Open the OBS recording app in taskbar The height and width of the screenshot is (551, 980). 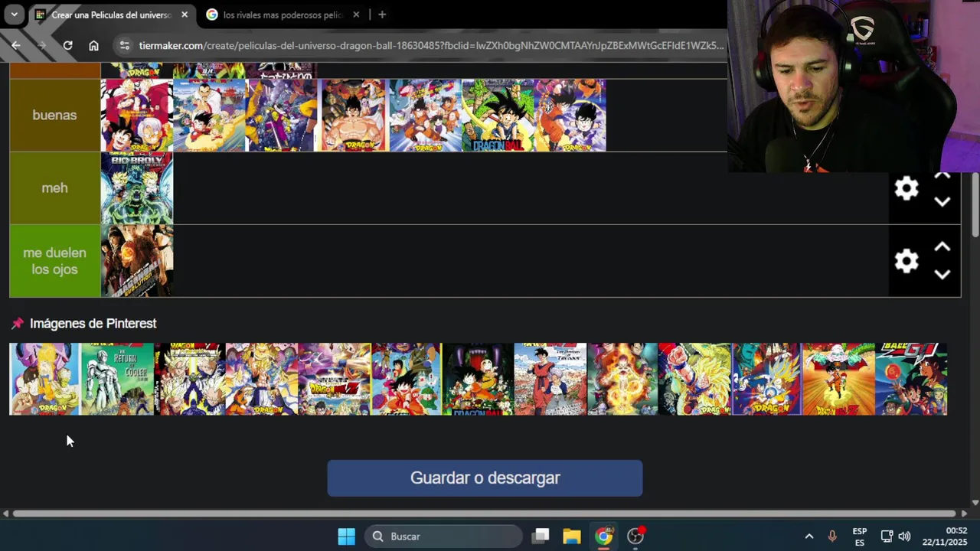click(635, 536)
